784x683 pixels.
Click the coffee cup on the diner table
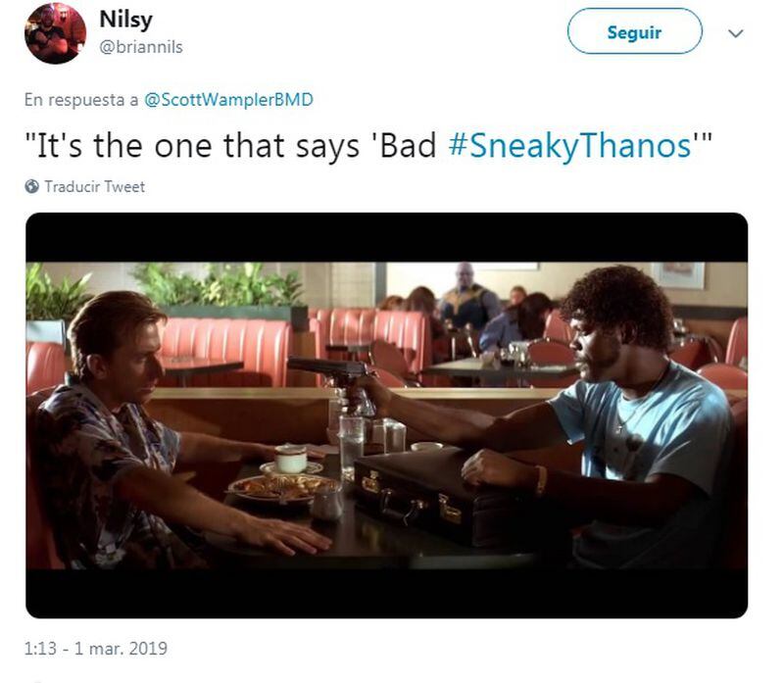coord(291,459)
